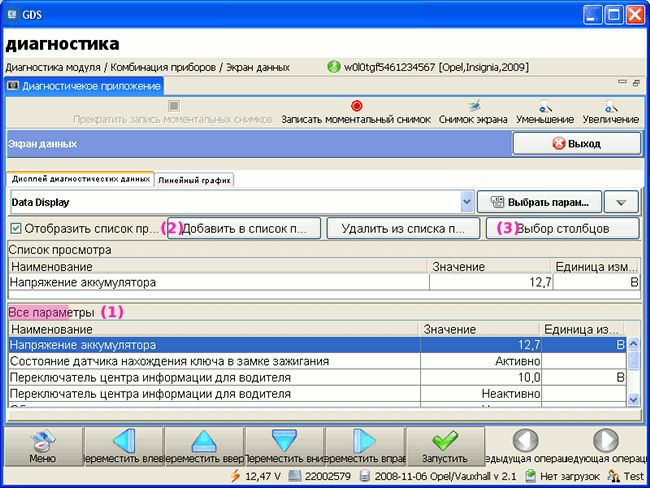The width and height of the screenshot is (650, 488).
Task: Toggle Отобразить список просмотра checkbox
Action: pyautogui.click(x=16, y=228)
